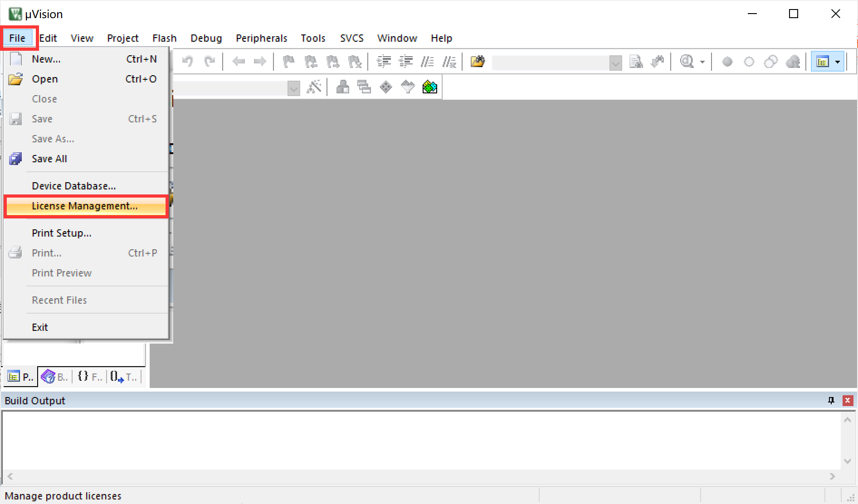Click the Manage Run-Time Environment diamond icon

point(386,87)
